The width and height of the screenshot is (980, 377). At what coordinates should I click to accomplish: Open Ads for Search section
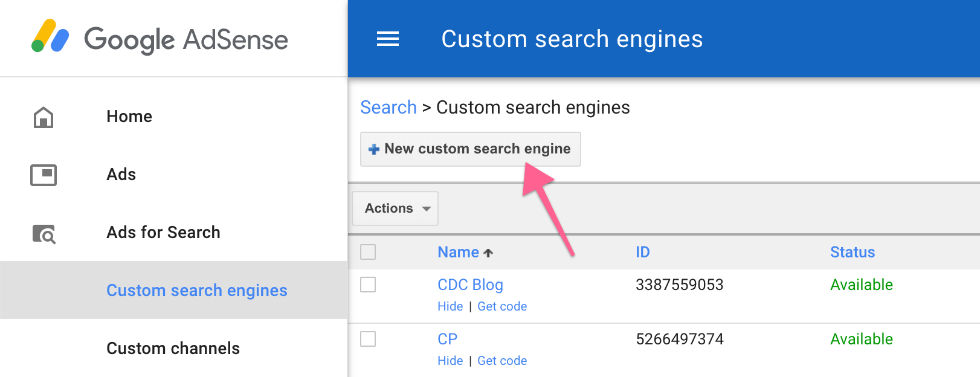pos(163,232)
